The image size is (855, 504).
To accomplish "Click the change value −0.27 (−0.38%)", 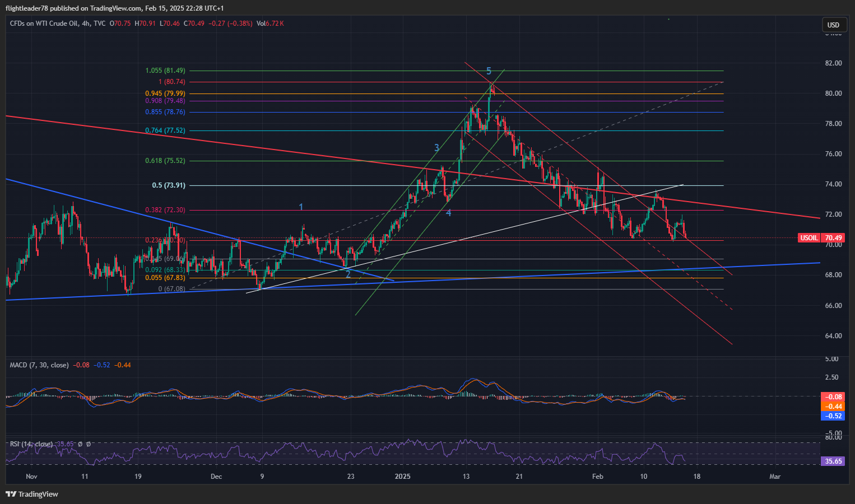I will pos(230,24).
